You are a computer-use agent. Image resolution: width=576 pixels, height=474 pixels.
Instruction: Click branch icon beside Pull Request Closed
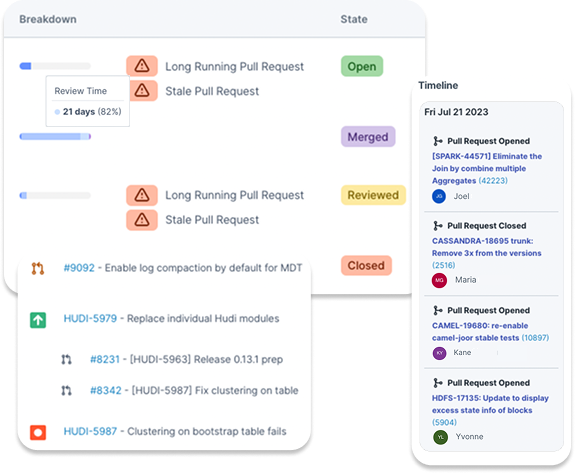pos(438,226)
